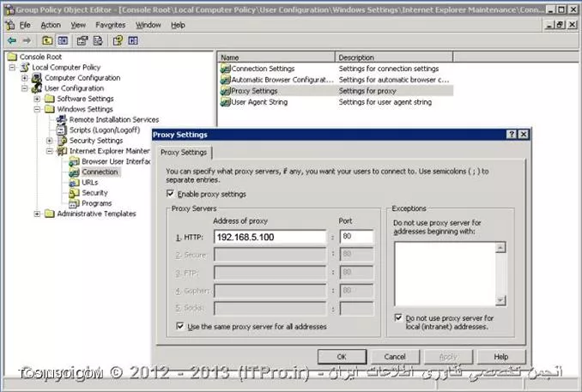
Task: Click the last toolbar icon after the Help icon
Action: click(x=133, y=40)
